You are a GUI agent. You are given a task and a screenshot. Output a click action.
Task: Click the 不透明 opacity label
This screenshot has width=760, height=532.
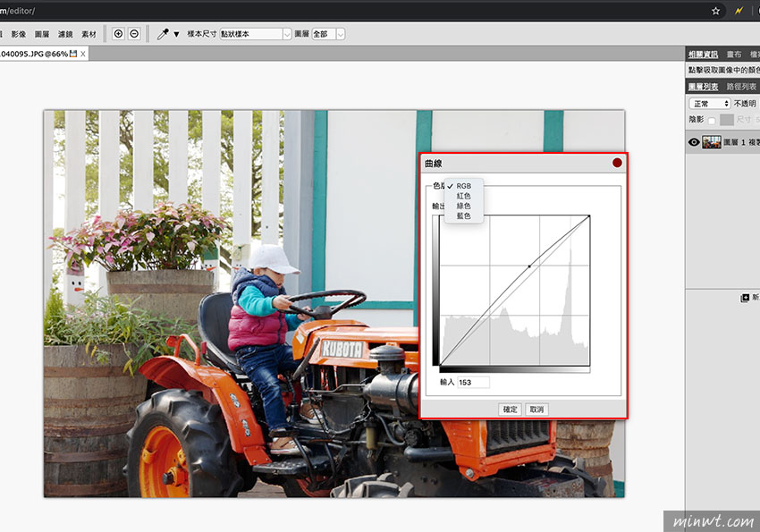coord(745,103)
